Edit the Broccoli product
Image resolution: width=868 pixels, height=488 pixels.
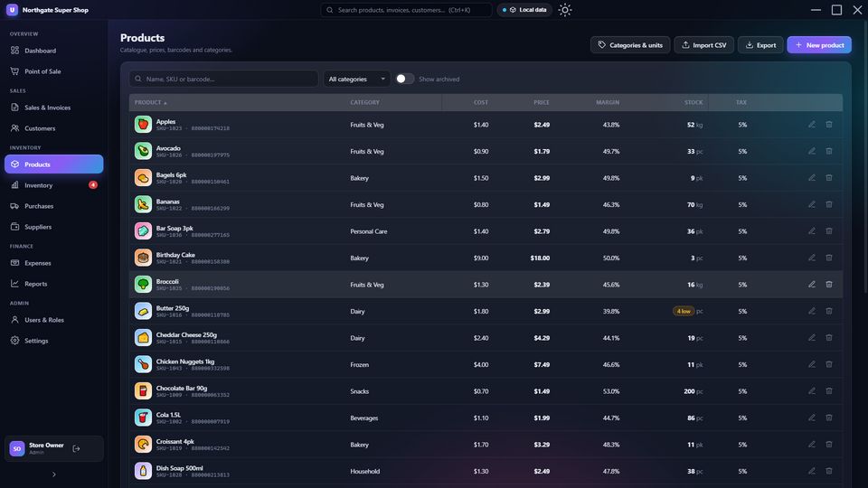[812, 285]
